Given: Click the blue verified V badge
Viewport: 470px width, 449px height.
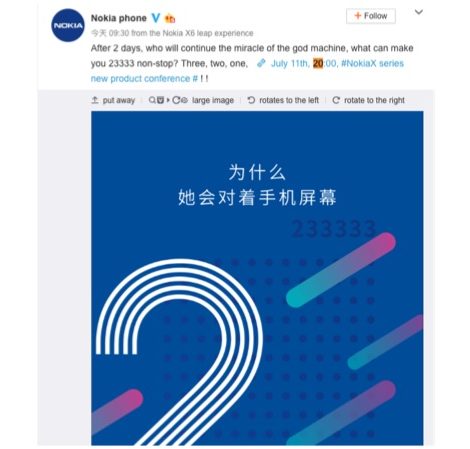Looking at the screenshot, I should (156, 18).
